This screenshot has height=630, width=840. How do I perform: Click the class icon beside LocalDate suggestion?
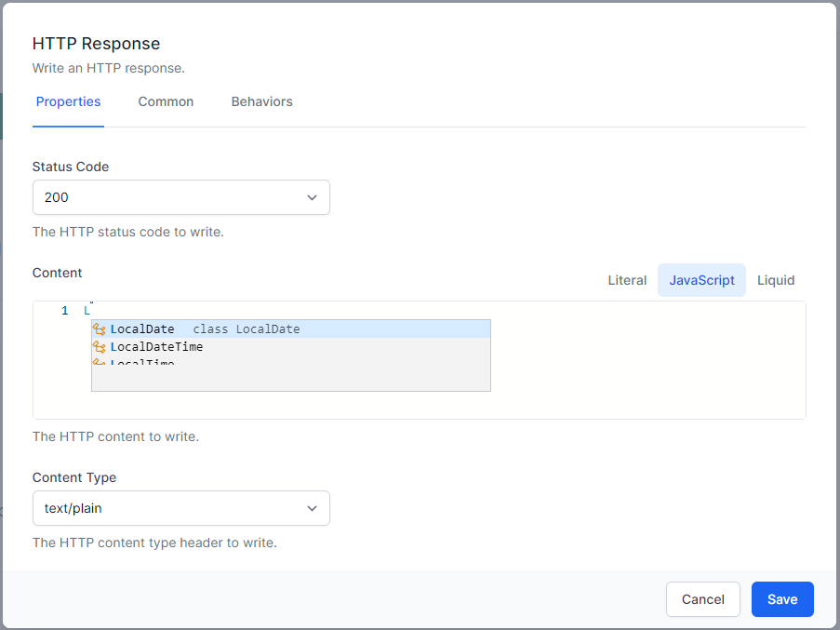point(100,328)
